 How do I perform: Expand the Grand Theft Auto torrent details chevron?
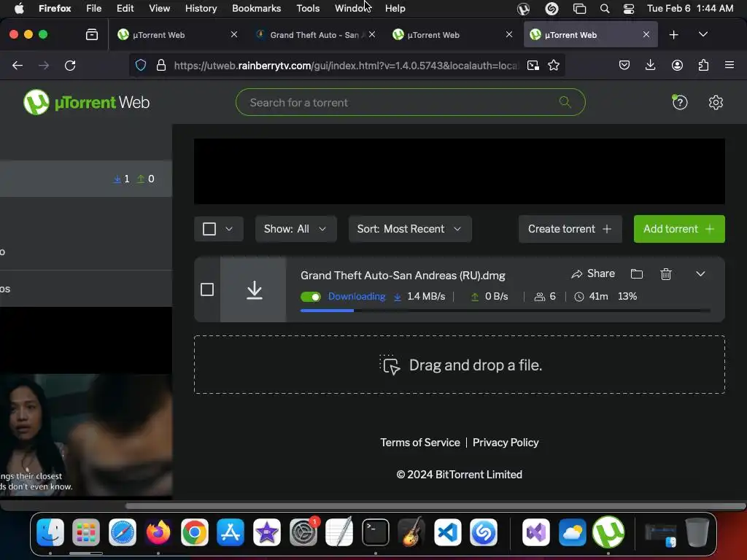[700, 274]
